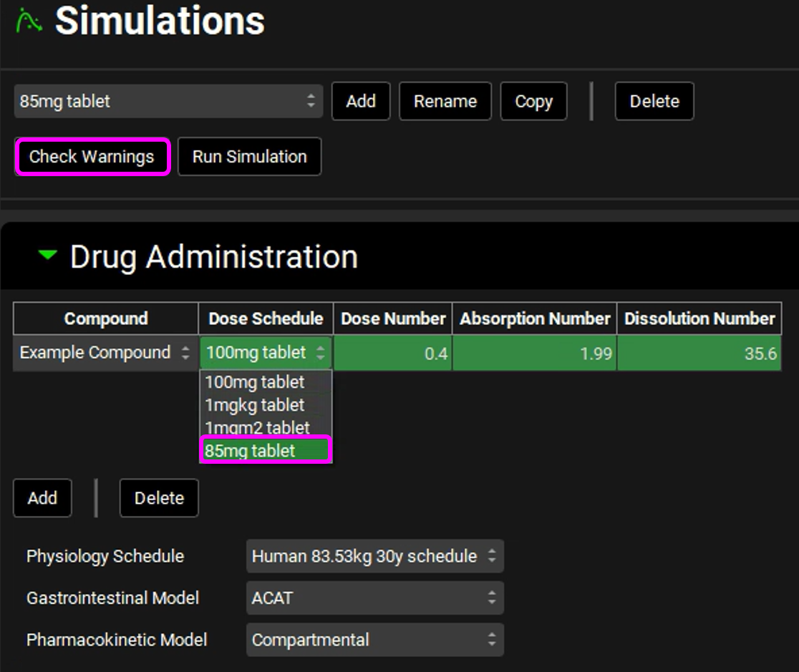Collapse the Drug Administration section
The width and height of the screenshot is (799, 672).
click(48, 255)
